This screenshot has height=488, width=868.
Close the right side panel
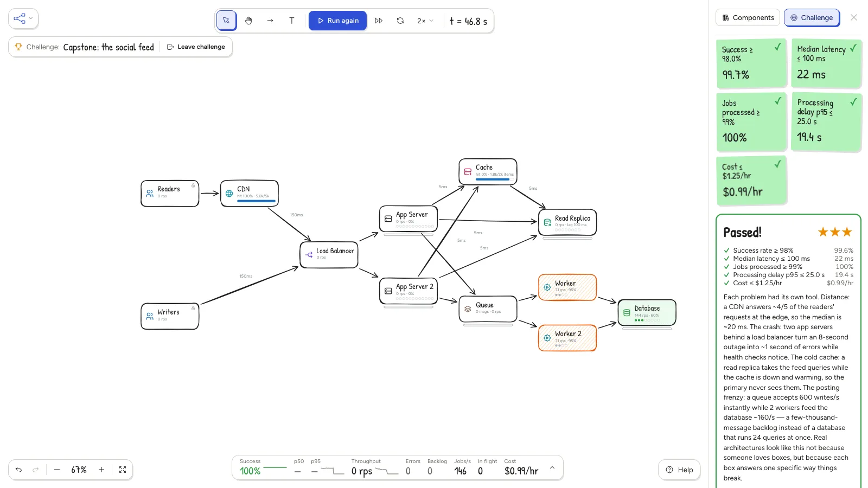point(854,17)
